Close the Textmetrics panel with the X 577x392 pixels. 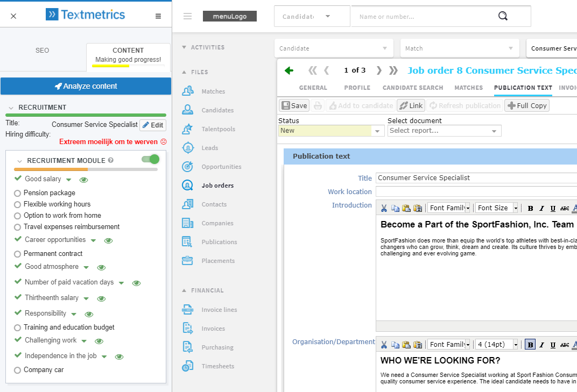[13, 16]
